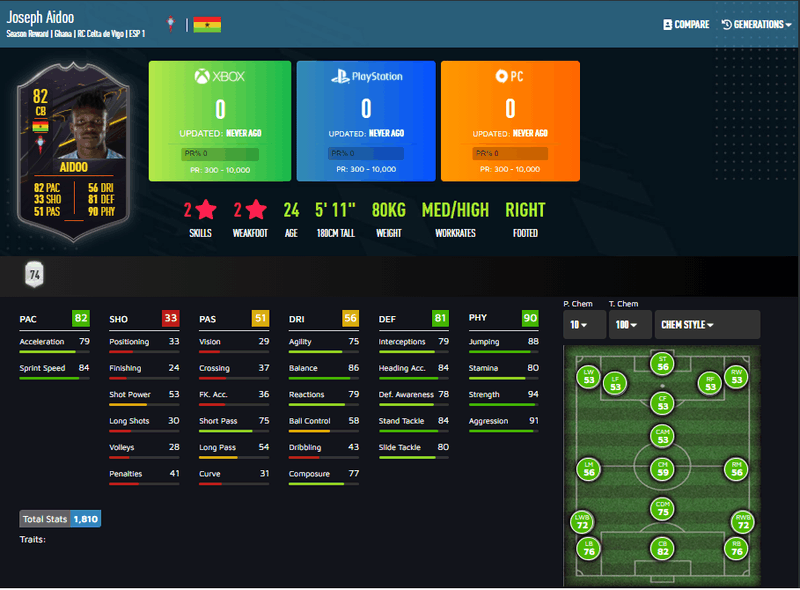Click the CF 53 position marker
This screenshot has height=590, width=800.
click(x=663, y=403)
